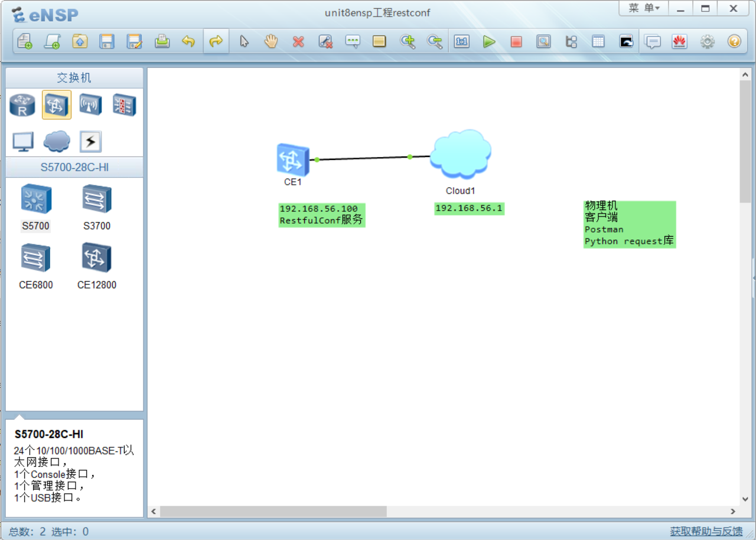Click the Save topology floppy icon
This screenshot has height=540, width=756.
tap(107, 42)
